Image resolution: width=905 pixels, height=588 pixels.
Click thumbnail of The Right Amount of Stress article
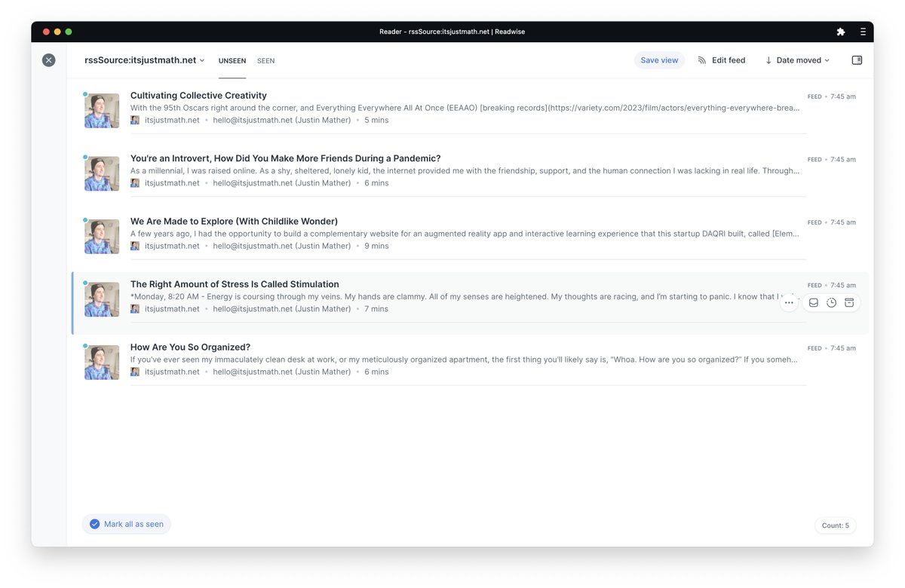click(x=102, y=299)
